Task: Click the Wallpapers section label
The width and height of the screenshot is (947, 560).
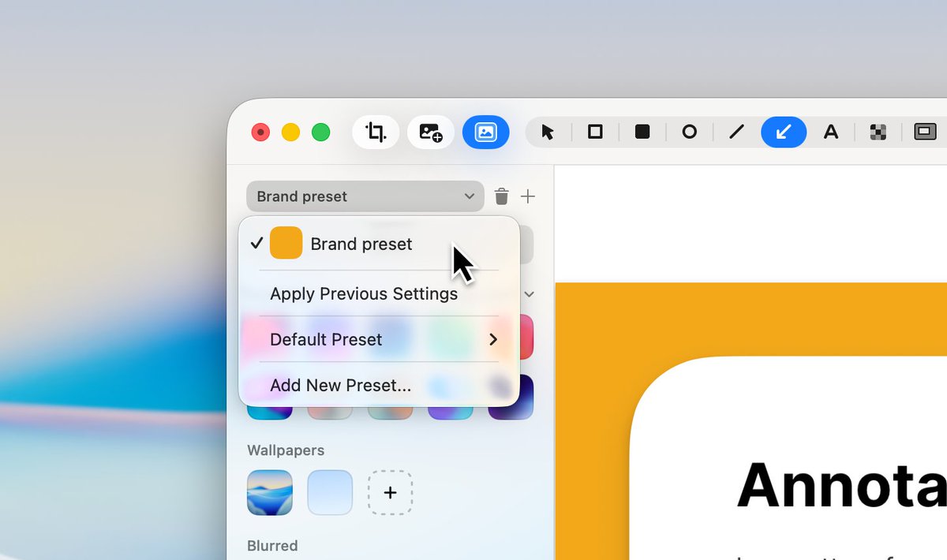Action: click(x=286, y=450)
